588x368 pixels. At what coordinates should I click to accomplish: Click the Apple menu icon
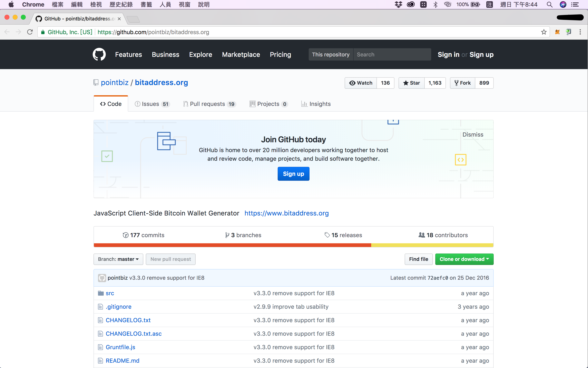(11, 4)
